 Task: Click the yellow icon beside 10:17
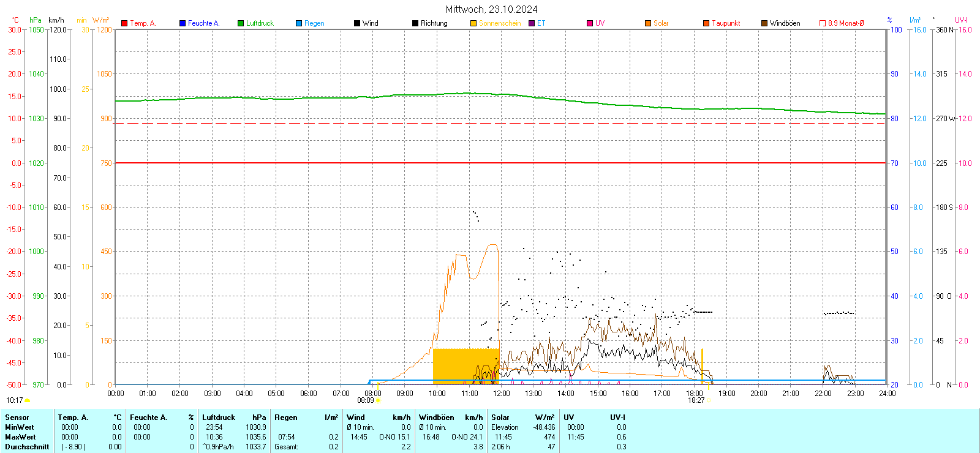28,400
